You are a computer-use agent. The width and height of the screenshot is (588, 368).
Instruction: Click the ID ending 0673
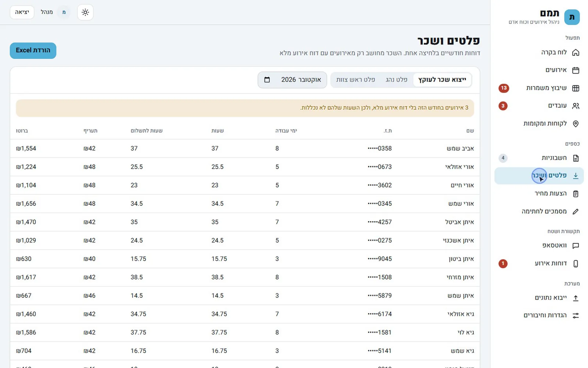tap(380, 167)
